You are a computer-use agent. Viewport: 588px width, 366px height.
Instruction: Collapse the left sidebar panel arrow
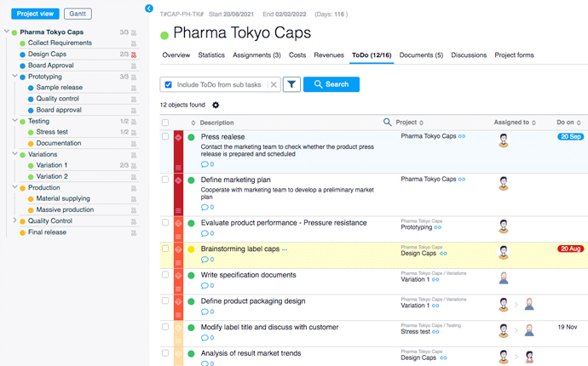pos(149,9)
